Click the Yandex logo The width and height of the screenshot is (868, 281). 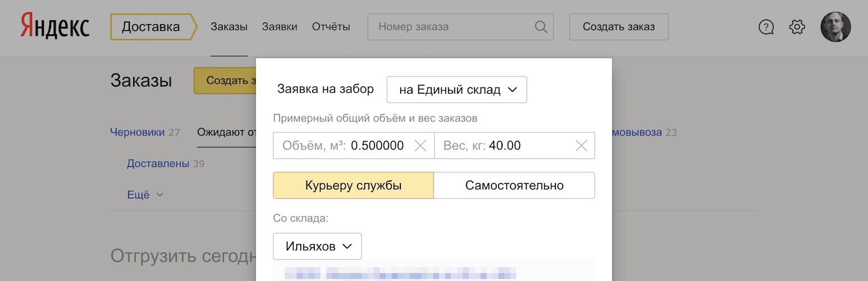55,27
